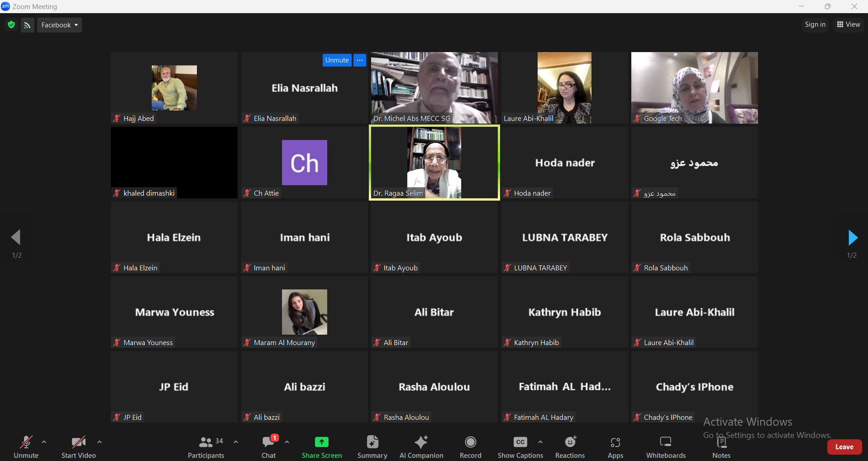Select Dr. Michel Abs MECC SG video
This screenshot has width=868, height=461.
[434, 88]
